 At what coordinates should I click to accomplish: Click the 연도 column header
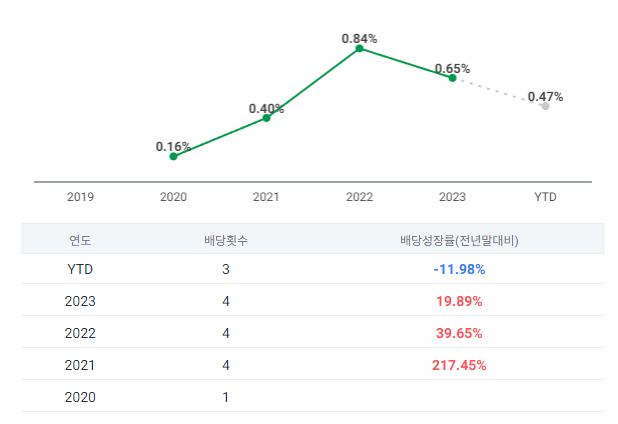(80, 240)
